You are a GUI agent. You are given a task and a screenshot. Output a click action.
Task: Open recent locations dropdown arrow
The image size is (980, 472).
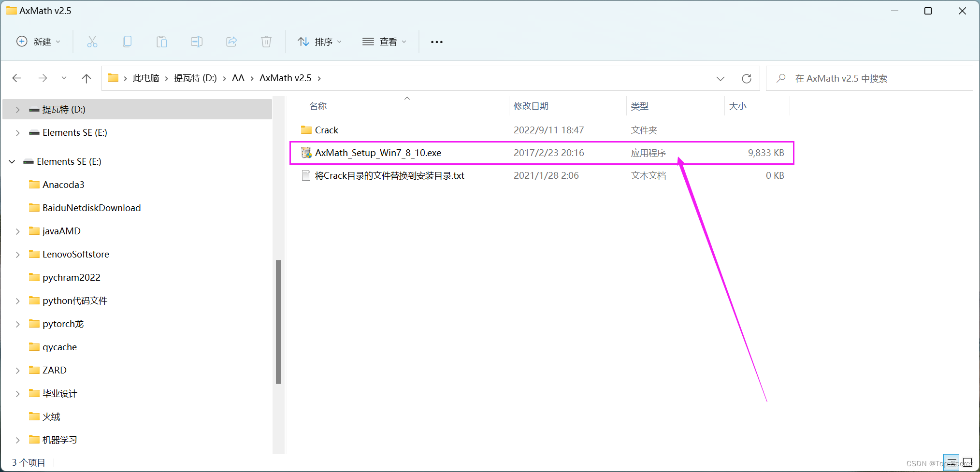[64, 78]
